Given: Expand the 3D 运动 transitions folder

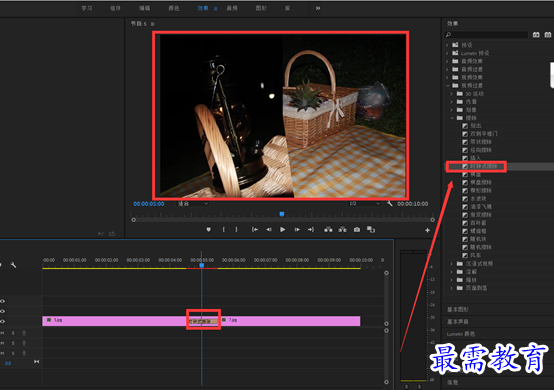Looking at the screenshot, I should point(452,94).
